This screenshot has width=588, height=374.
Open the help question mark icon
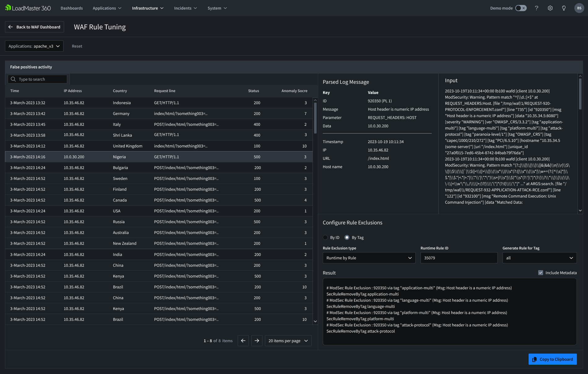pyautogui.click(x=537, y=8)
